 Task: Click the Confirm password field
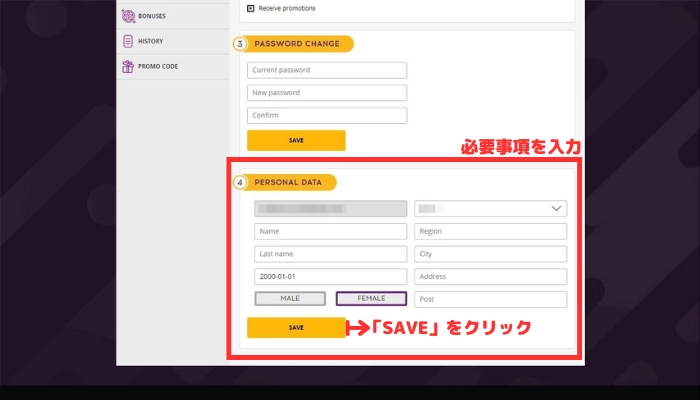point(327,115)
